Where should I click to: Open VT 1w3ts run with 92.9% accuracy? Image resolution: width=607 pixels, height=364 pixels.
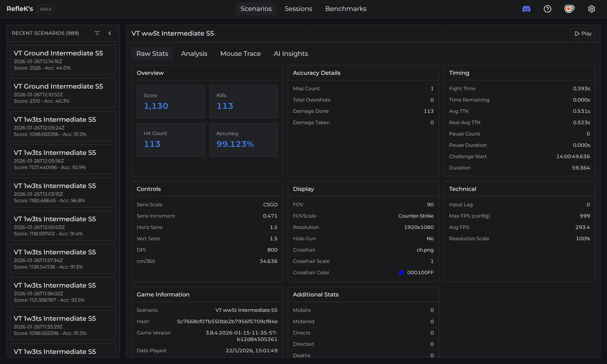click(x=63, y=159)
